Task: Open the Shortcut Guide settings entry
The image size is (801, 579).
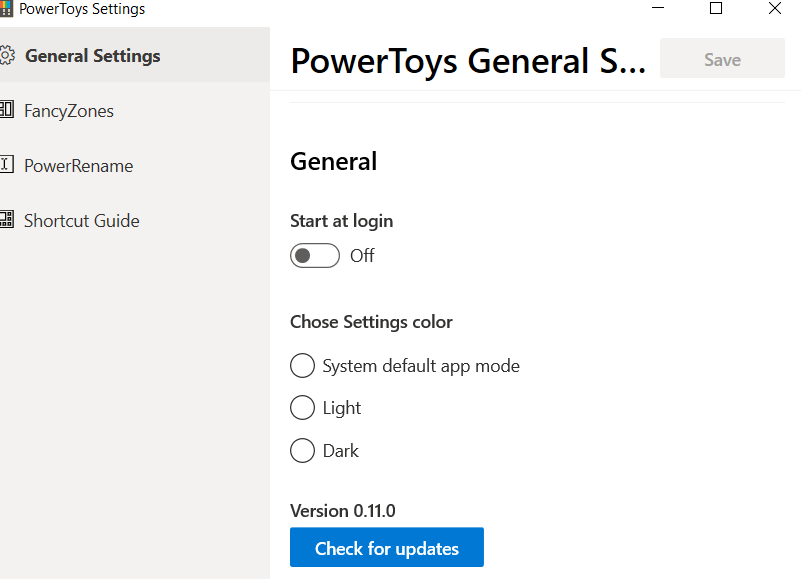Action: coord(82,221)
